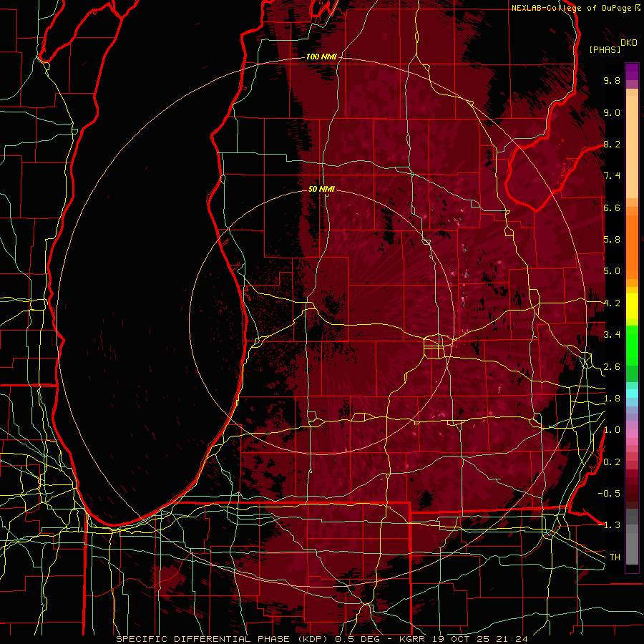The width and height of the screenshot is (644, 644).
Task: Click the 5.8 value on color scale
Action: [612, 240]
